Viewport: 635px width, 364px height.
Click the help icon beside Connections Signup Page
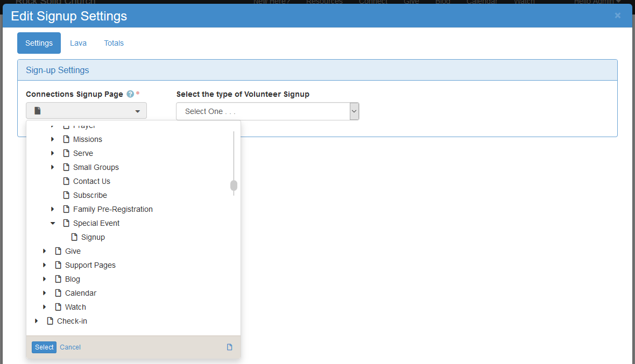pos(130,94)
